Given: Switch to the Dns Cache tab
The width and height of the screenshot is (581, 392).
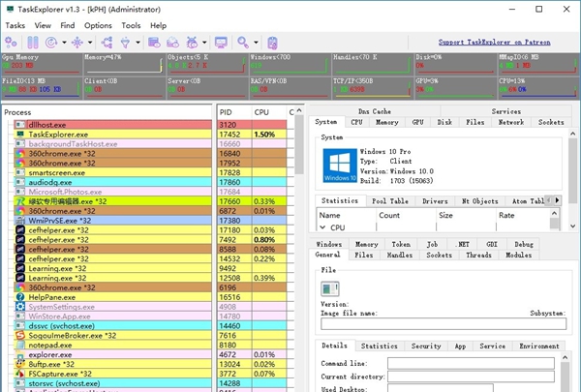Looking at the screenshot, I should tap(374, 111).
